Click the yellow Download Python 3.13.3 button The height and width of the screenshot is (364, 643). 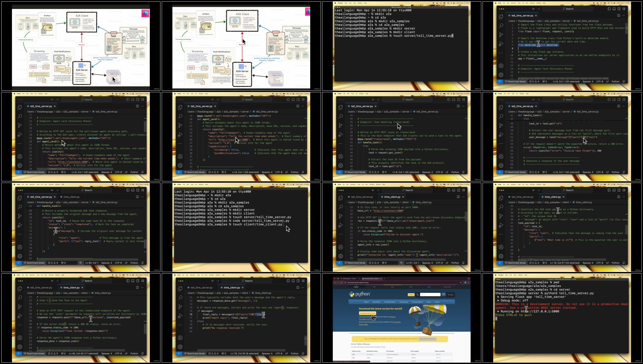pyautogui.click(x=368, y=313)
